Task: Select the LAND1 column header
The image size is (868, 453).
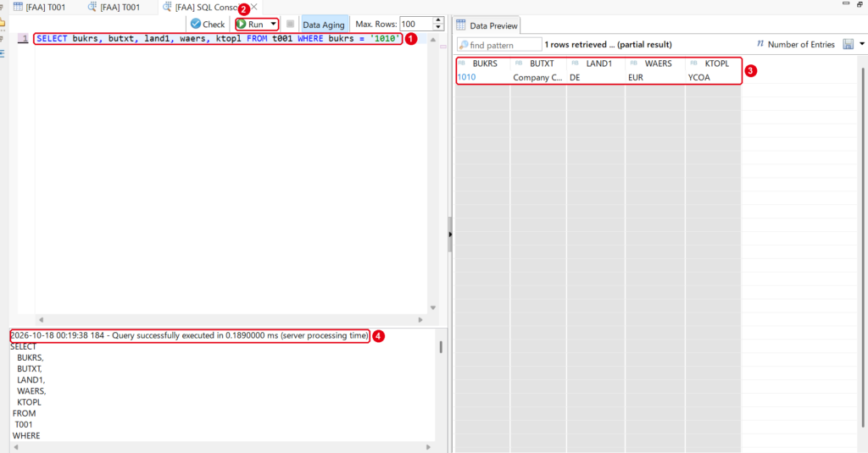Action: pyautogui.click(x=596, y=64)
